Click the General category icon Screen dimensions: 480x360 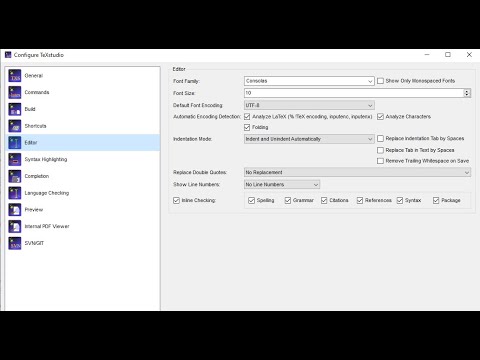tap(15, 76)
